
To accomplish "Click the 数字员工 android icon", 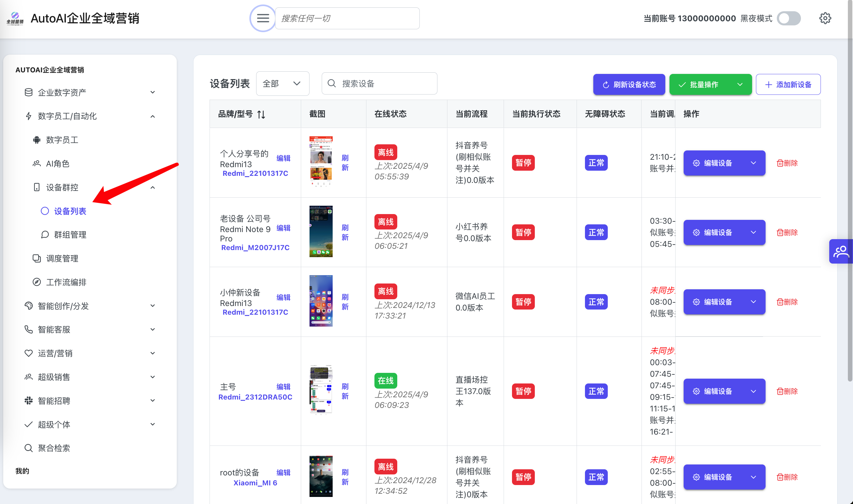I will 37,139.
